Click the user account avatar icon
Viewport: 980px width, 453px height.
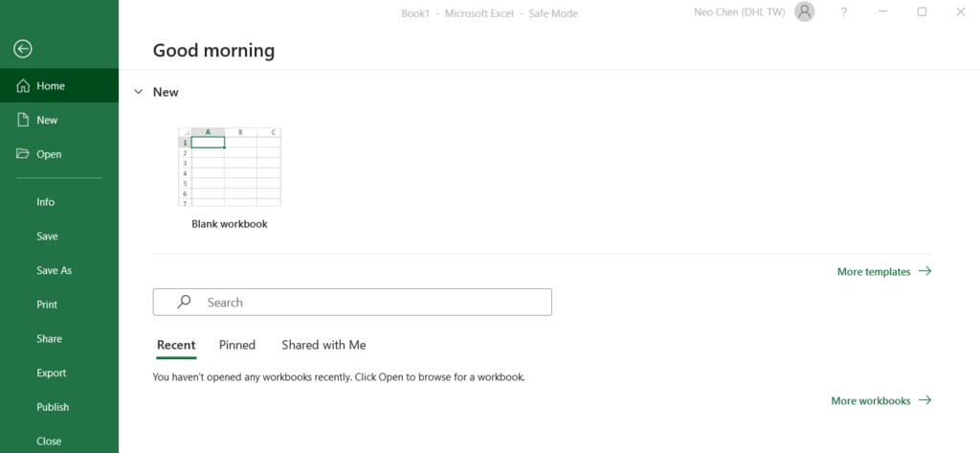804,11
